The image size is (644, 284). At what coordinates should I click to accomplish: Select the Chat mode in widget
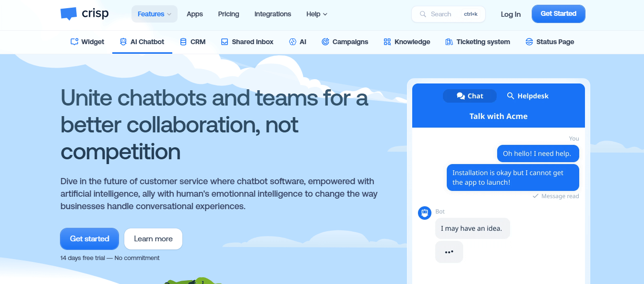[470, 96]
